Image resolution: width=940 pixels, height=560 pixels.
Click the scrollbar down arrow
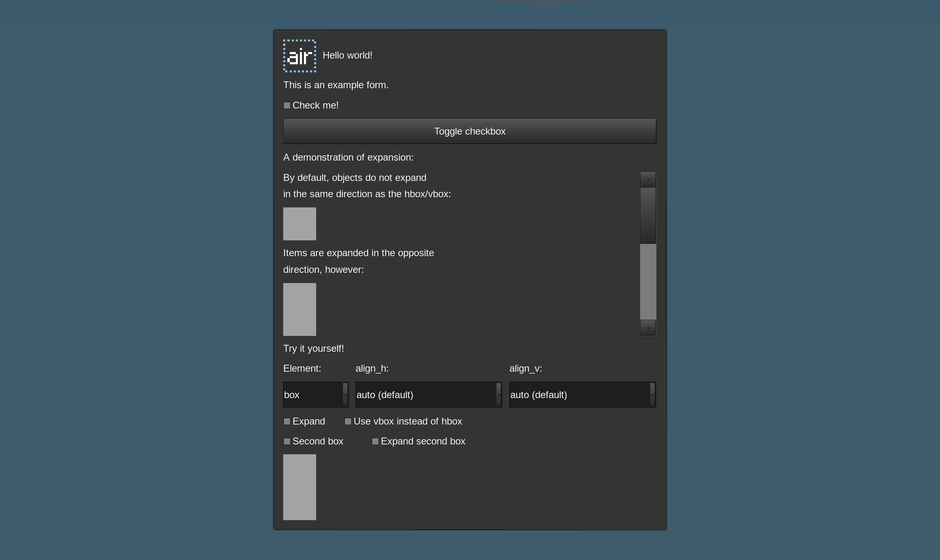click(x=648, y=328)
